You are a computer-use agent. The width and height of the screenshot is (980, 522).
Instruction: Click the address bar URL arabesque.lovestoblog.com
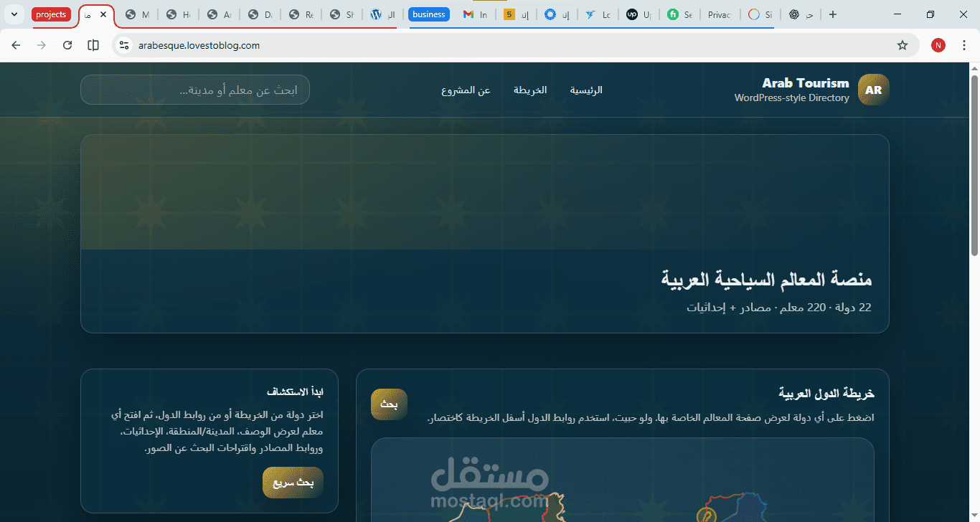click(199, 45)
